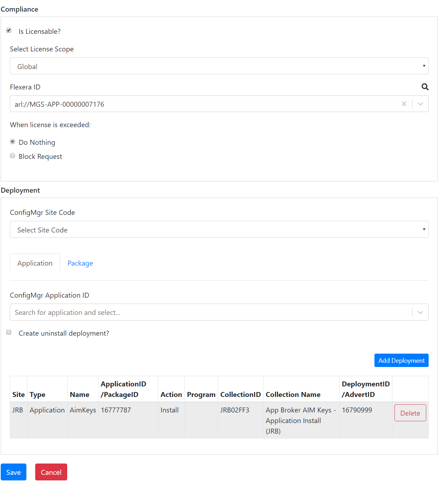Click the Flexera ID text field

(204, 104)
